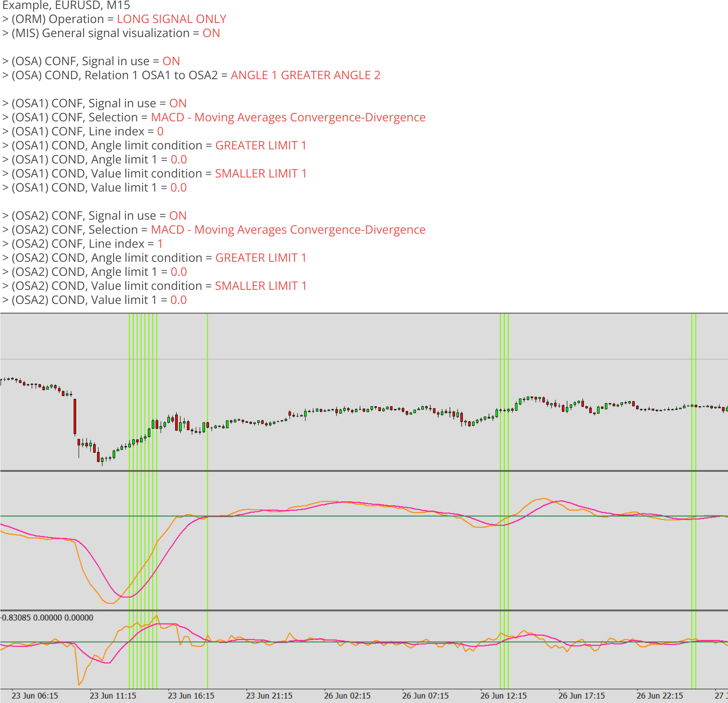The image size is (728, 703).
Task: Click the '(OSA2) CONF, Signal in use' line
Action: tap(94, 216)
